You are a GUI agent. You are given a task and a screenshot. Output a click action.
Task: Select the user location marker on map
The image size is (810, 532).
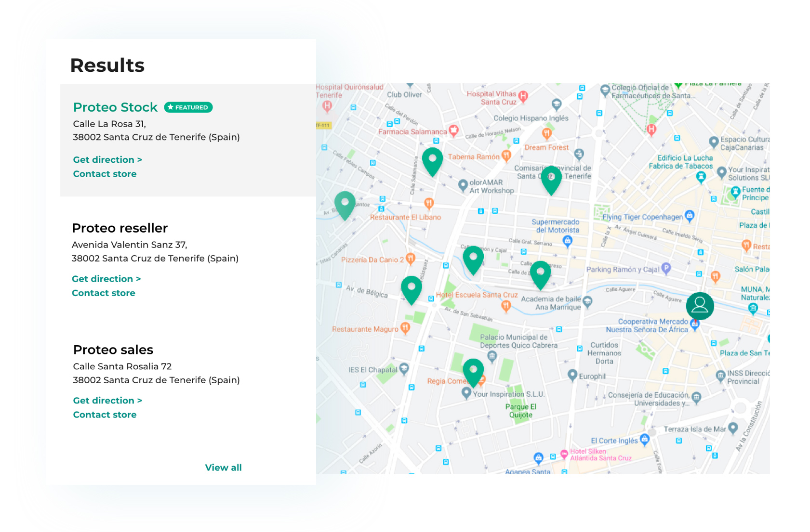700,306
